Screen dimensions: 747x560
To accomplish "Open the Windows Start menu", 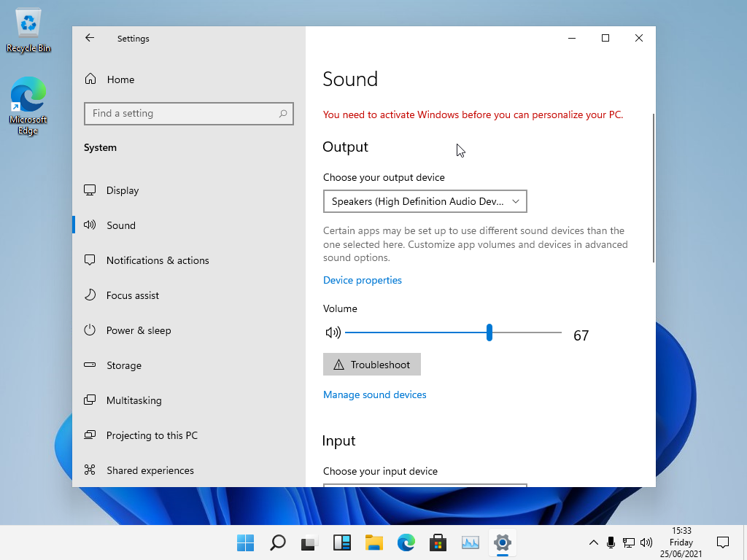I will point(246,542).
